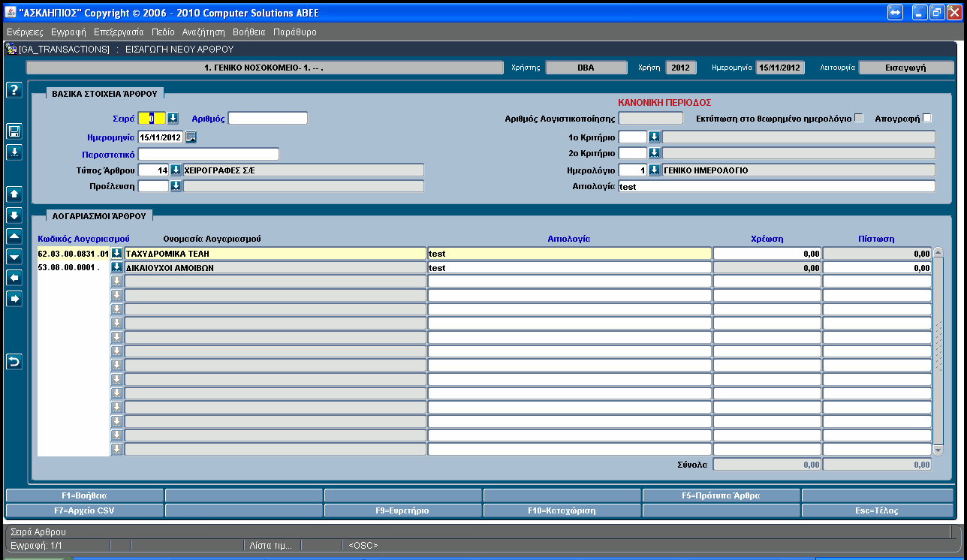Click the GA_TRANSACTIONS window icon
The height and width of the screenshot is (560, 967).
[x=12, y=50]
